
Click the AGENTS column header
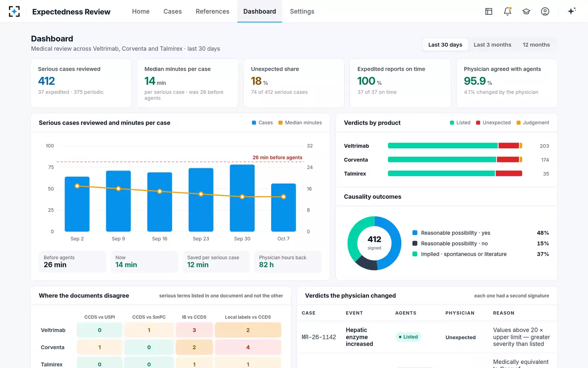pyautogui.click(x=406, y=313)
